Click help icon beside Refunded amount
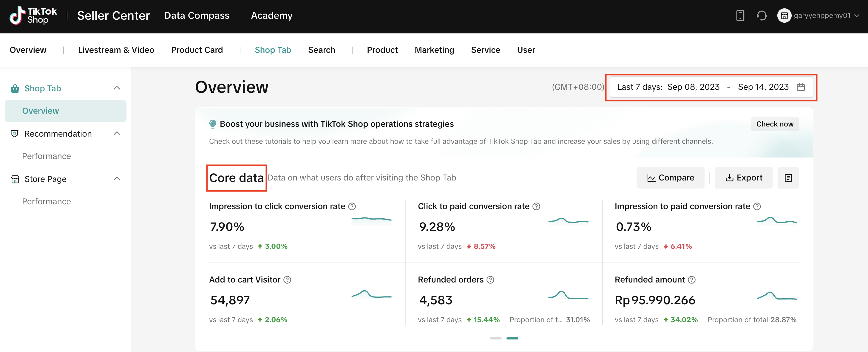This screenshot has width=868, height=352. pos(691,280)
